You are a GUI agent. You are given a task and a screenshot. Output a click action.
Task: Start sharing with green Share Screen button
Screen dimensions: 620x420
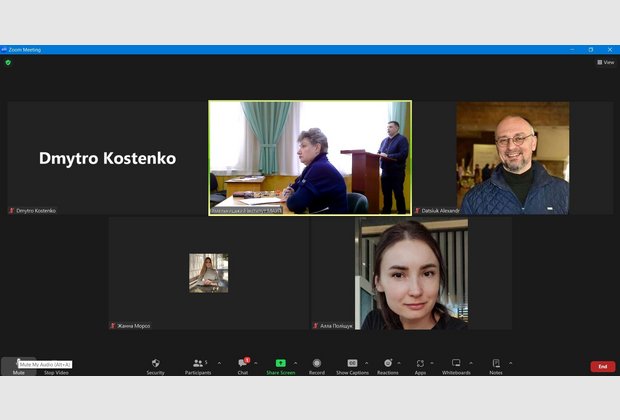click(x=280, y=366)
